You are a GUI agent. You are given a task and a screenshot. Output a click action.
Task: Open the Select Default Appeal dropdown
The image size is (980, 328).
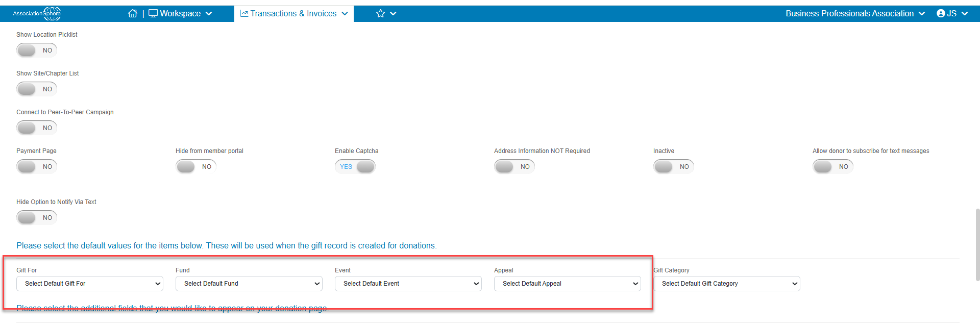[568, 284]
